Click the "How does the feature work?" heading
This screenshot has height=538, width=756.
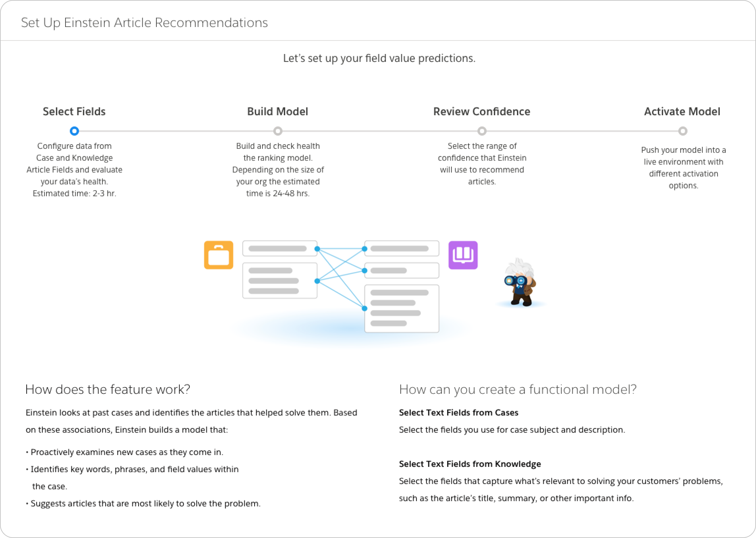click(x=108, y=389)
